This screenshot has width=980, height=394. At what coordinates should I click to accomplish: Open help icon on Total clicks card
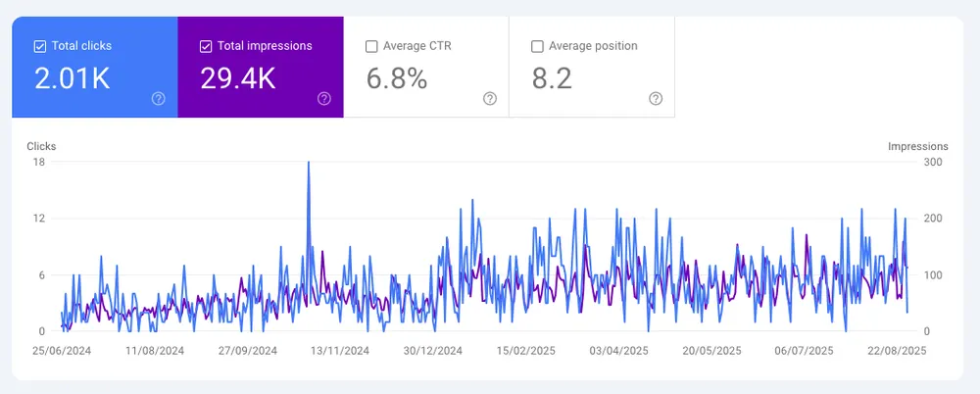tap(159, 98)
